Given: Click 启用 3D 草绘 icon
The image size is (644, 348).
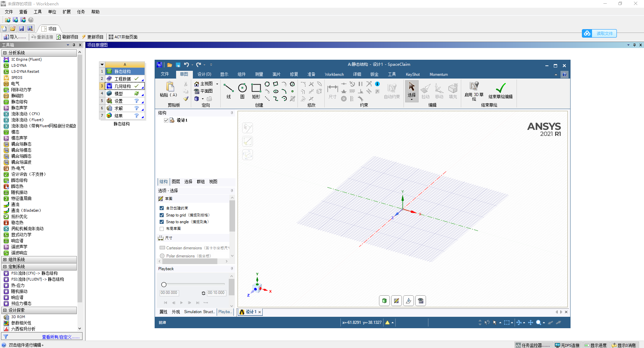Looking at the screenshot, I should coord(474,86).
